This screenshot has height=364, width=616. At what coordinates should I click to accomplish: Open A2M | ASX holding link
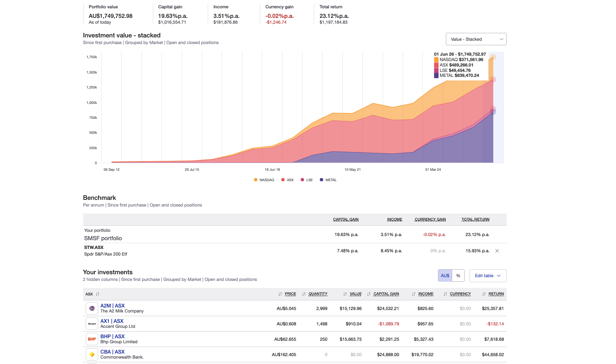coord(112,305)
